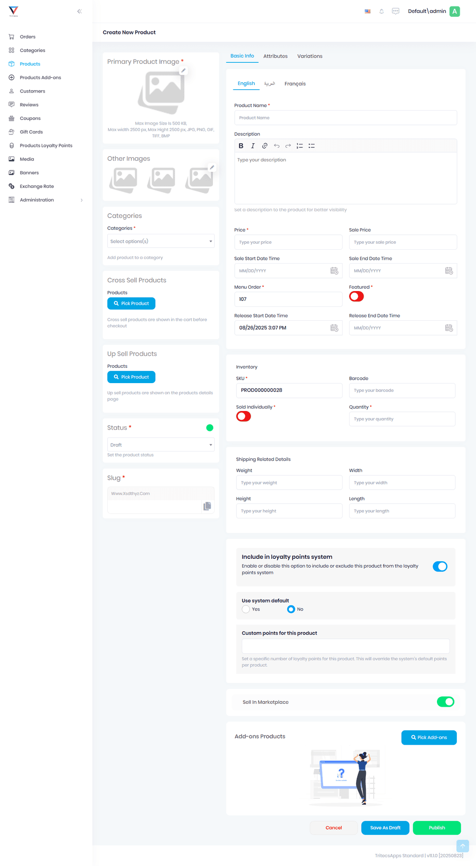Click the copy icon in Slug field

pyautogui.click(x=207, y=506)
